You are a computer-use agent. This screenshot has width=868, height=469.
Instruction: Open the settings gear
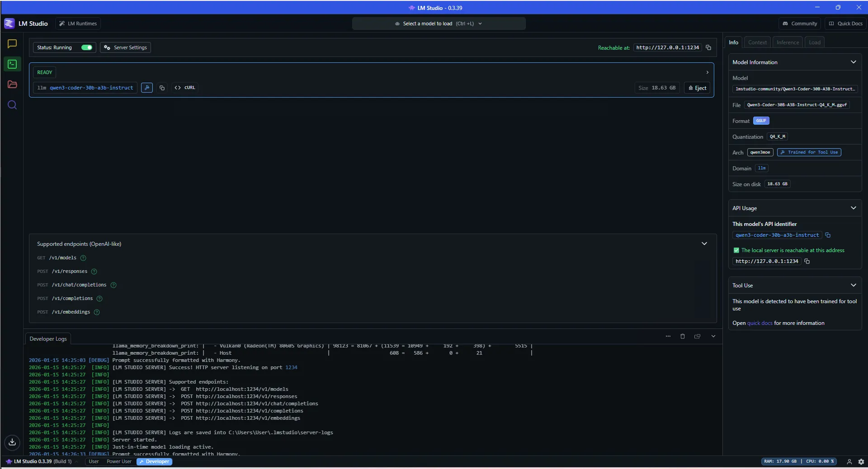click(x=861, y=462)
